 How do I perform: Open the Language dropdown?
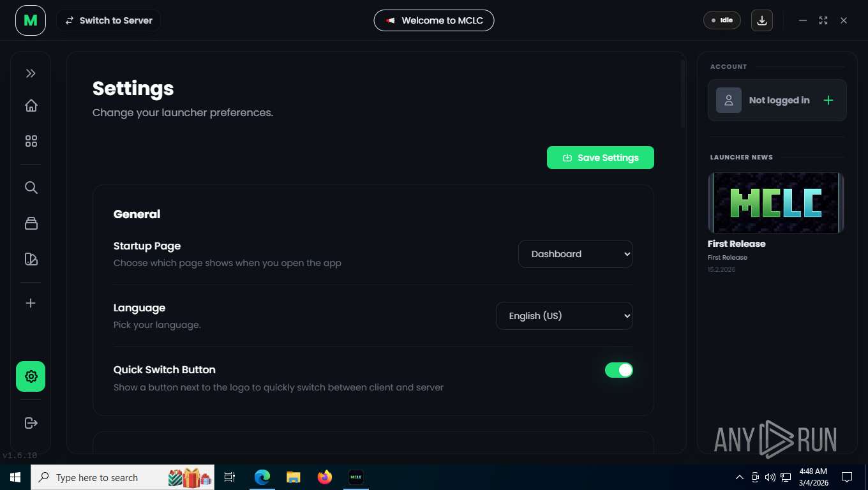point(564,316)
